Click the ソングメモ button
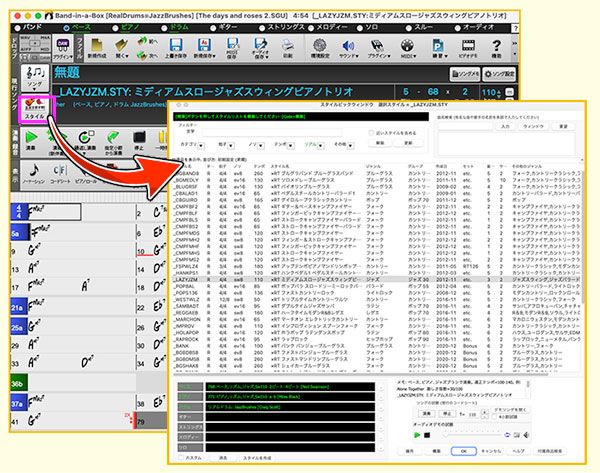Screen dimensions: 600x473 click(465, 74)
